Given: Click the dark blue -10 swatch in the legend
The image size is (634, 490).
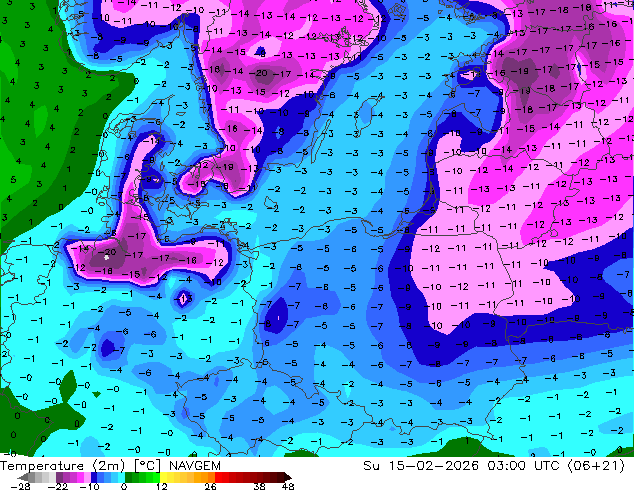Looking at the screenshot, I should tap(94, 477).
